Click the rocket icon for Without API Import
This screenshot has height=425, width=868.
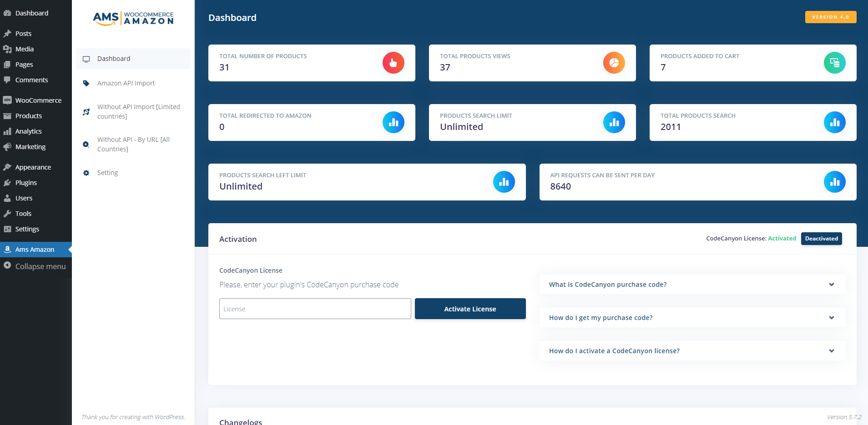tap(86, 112)
